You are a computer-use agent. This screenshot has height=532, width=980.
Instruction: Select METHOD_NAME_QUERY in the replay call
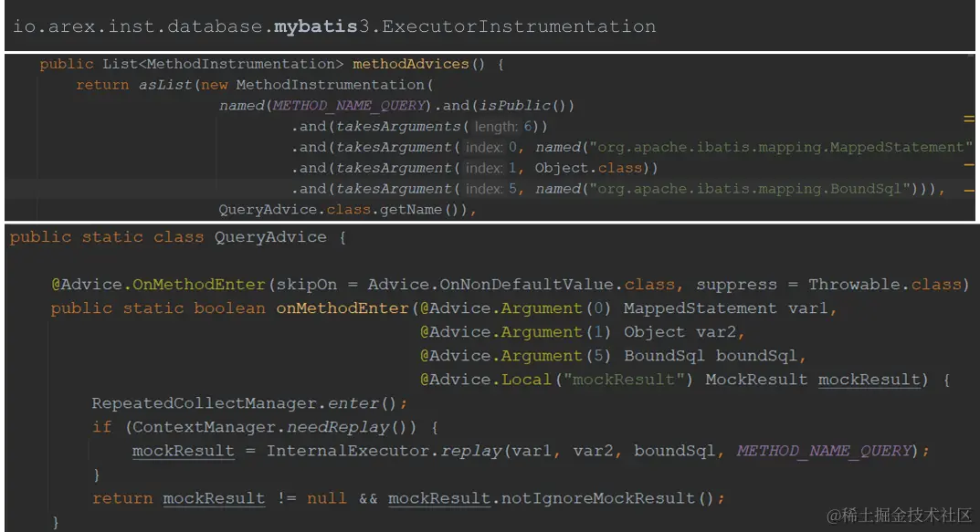click(x=824, y=451)
